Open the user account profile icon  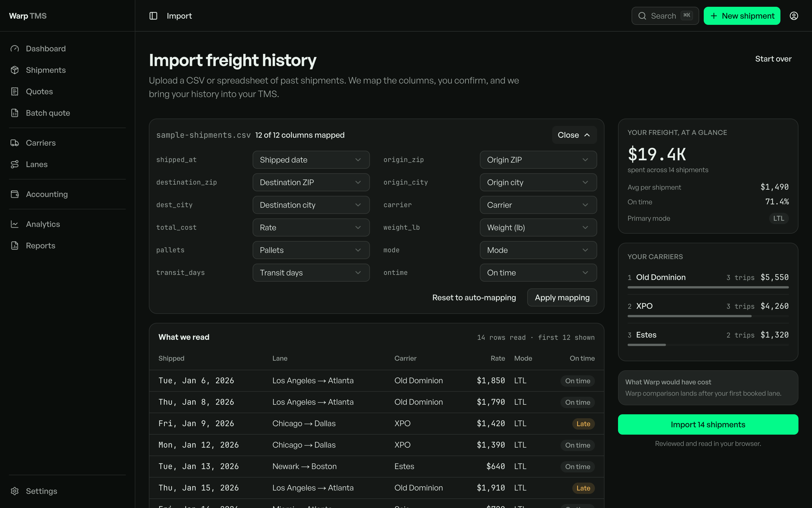tap(794, 16)
